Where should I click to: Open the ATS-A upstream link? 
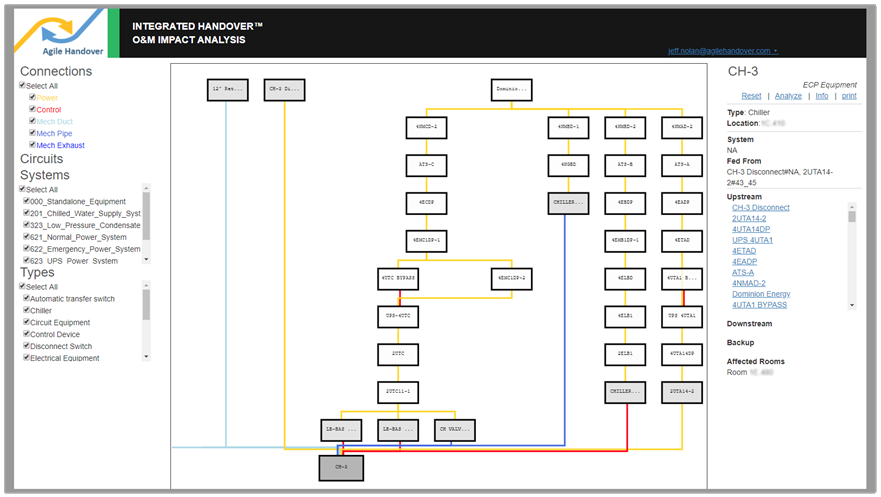[743, 272]
